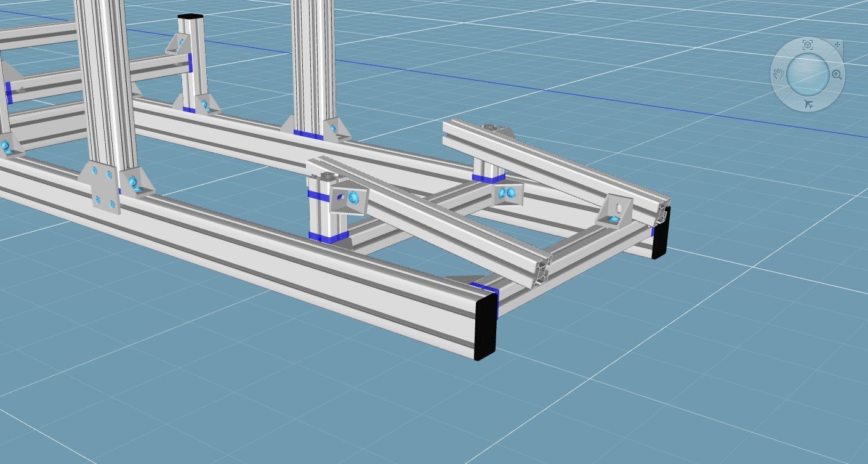Screen dimensions: 868x464
Task: Select the black end cap on front rail
Action: 486,325
